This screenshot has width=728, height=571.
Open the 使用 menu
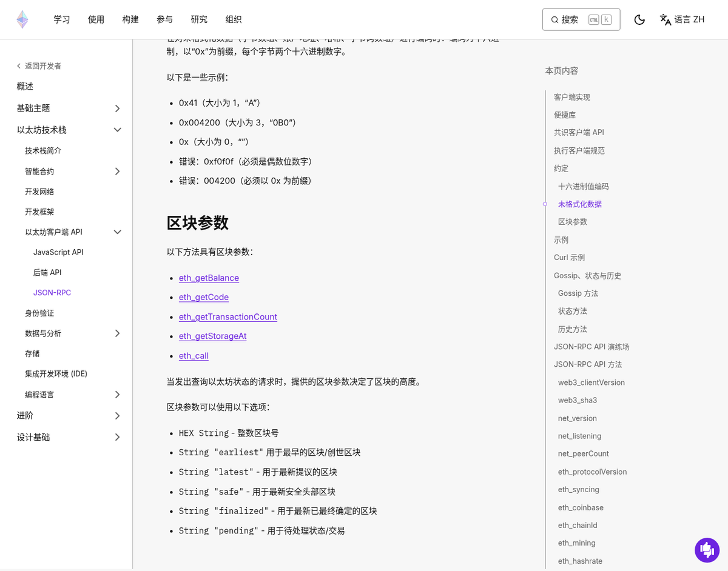coord(96,19)
